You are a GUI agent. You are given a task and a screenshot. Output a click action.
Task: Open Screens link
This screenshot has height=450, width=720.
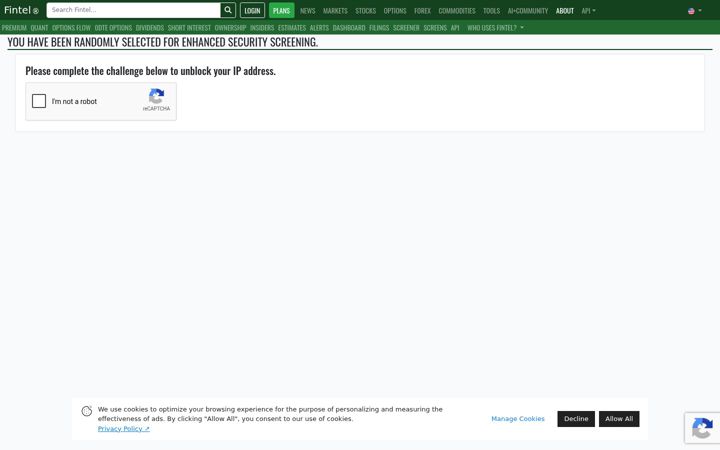435,28
